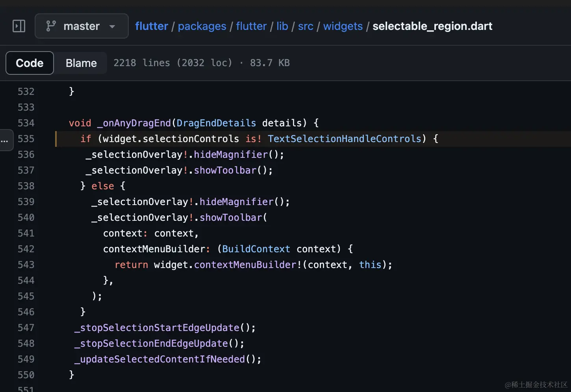
Task: Click the _updateSelectedContentIfNeeded call
Action: [x=159, y=359]
